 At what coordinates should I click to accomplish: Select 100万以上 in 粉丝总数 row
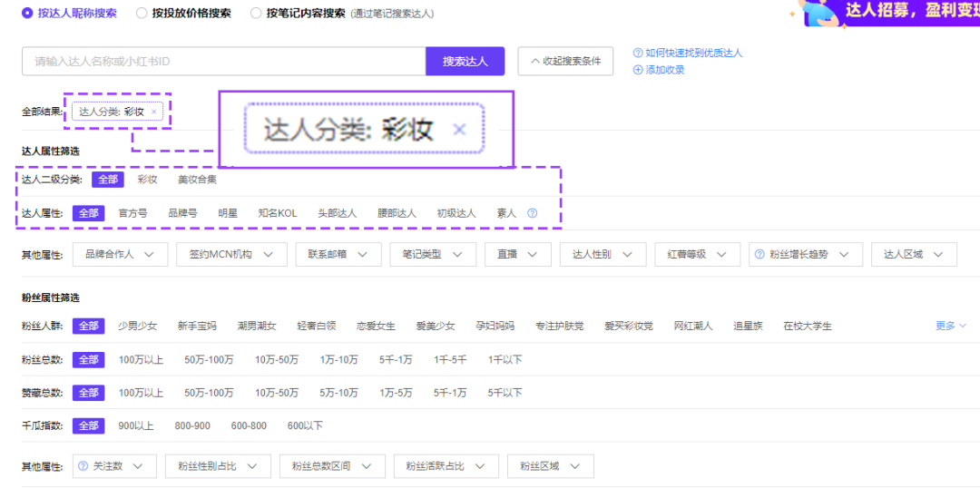click(x=141, y=360)
